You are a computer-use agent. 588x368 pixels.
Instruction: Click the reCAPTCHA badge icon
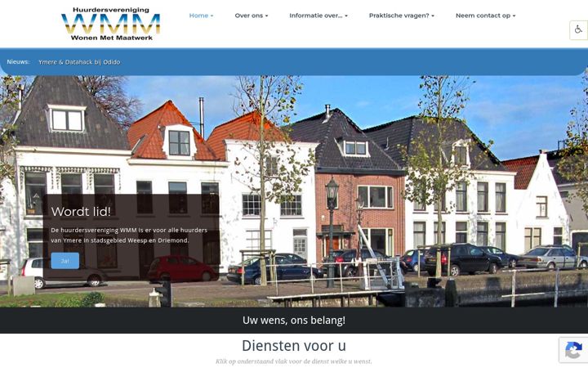tap(573, 350)
